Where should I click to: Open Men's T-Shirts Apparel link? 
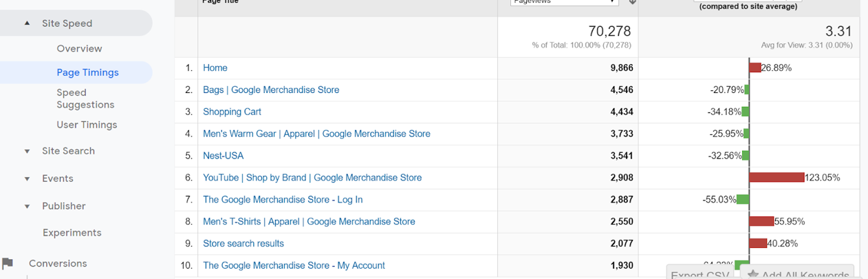[x=309, y=222]
